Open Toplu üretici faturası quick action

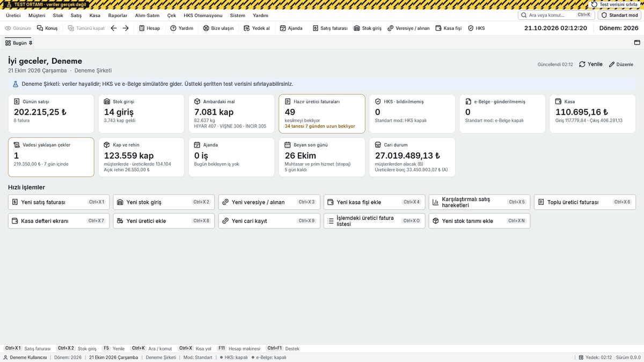tap(585, 202)
